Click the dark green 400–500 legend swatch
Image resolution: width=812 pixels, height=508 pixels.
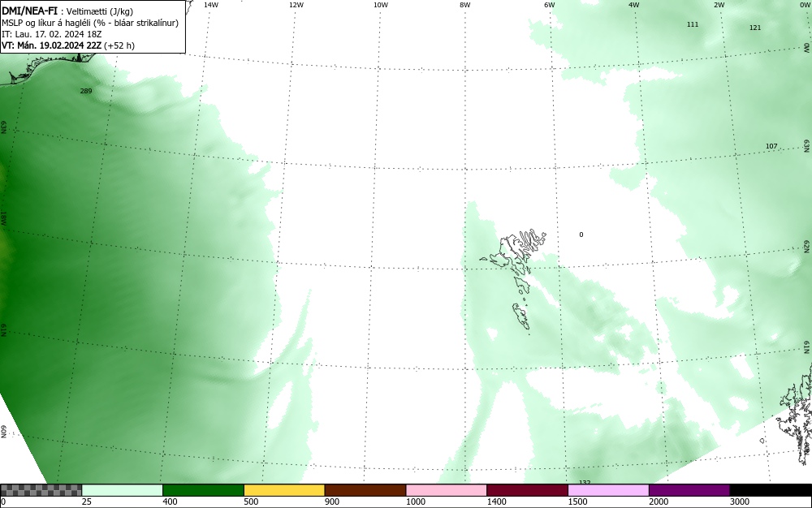coord(203,490)
